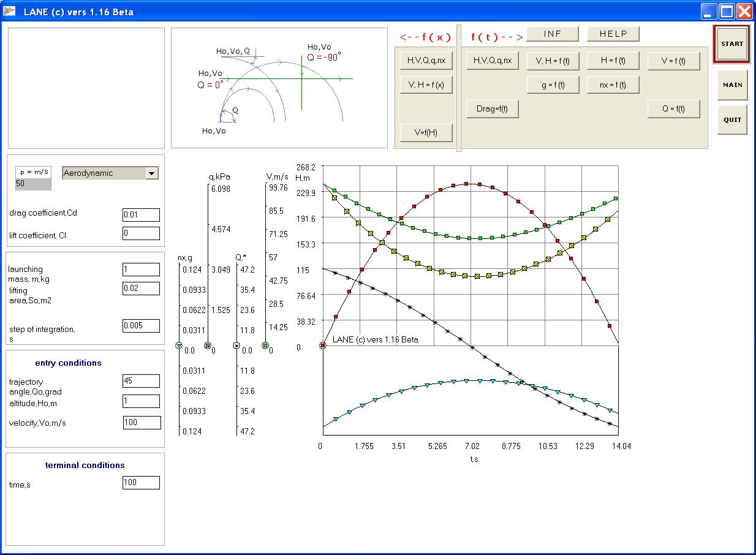Click the trajectory angle Qo input field
This screenshot has height=555, width=756.
pos(141,381)
